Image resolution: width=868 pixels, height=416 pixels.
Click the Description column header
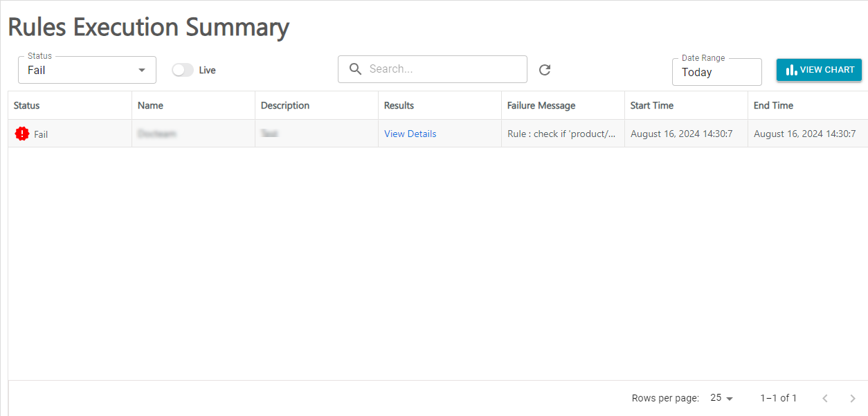(x=284, y=105)
